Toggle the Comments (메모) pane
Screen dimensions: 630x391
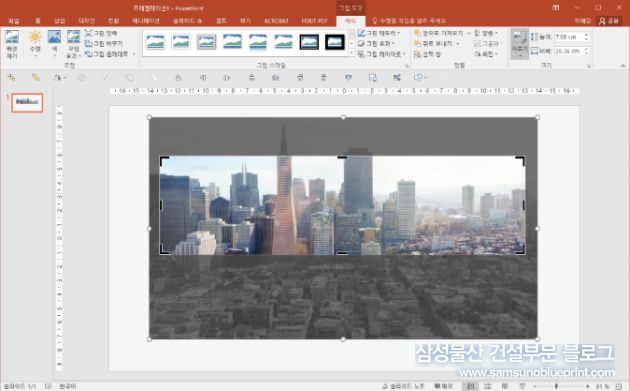point(443,386)
